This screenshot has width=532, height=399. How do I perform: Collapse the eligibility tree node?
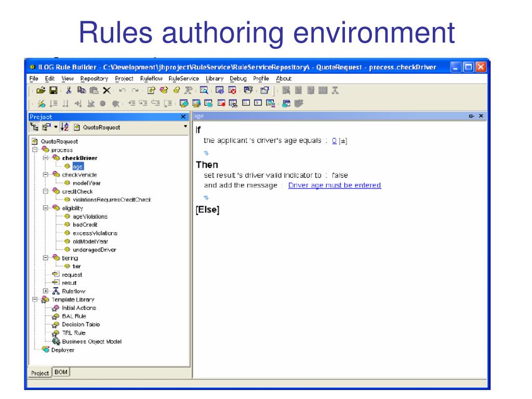(x=46, y=208)
